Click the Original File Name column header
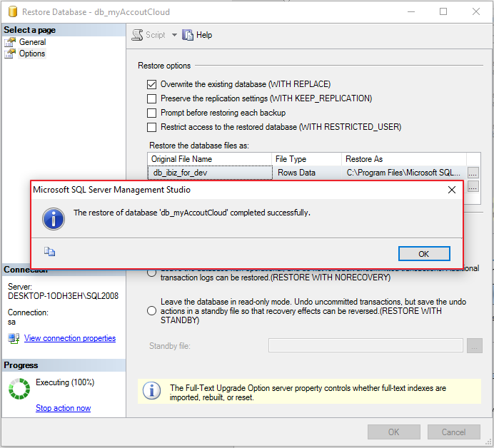 (x=209, y=159)
